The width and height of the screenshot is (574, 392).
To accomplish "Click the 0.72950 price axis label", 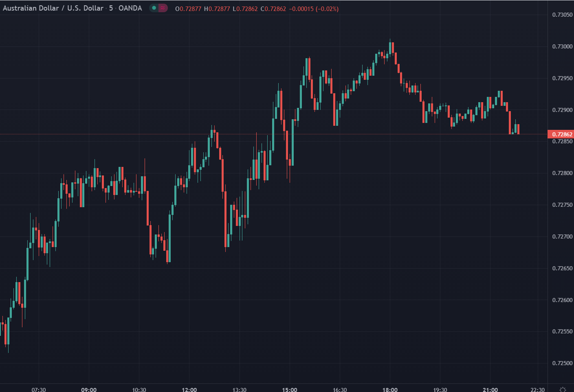I will [x=562, y=78].
